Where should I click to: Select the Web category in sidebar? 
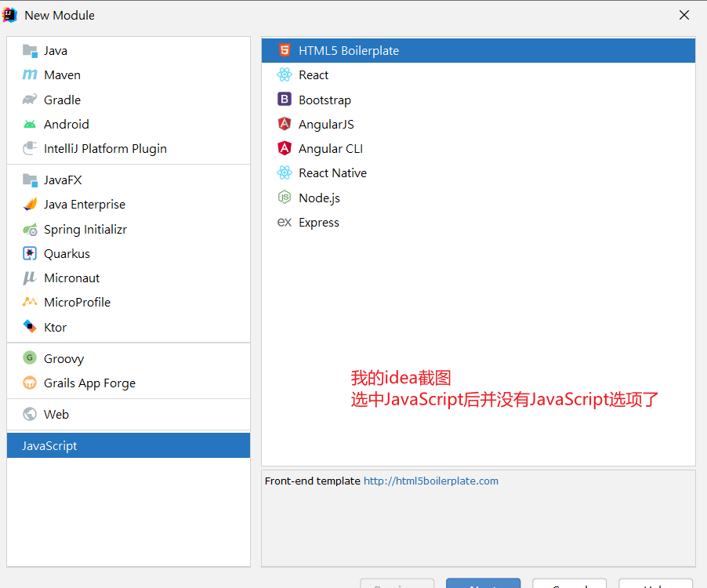point(55,414)
